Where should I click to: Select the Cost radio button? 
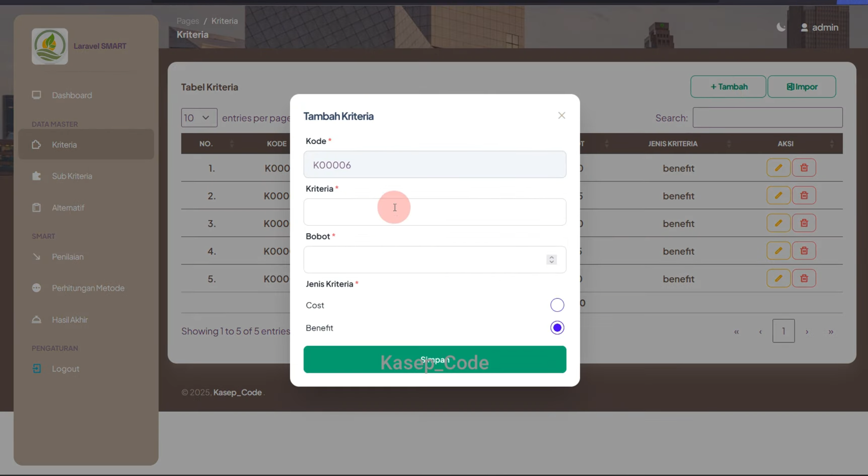(x=557, y=305)
